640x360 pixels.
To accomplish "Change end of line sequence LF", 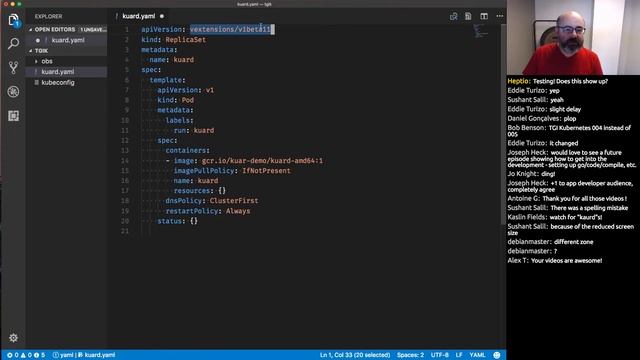I will pos(459,355).
